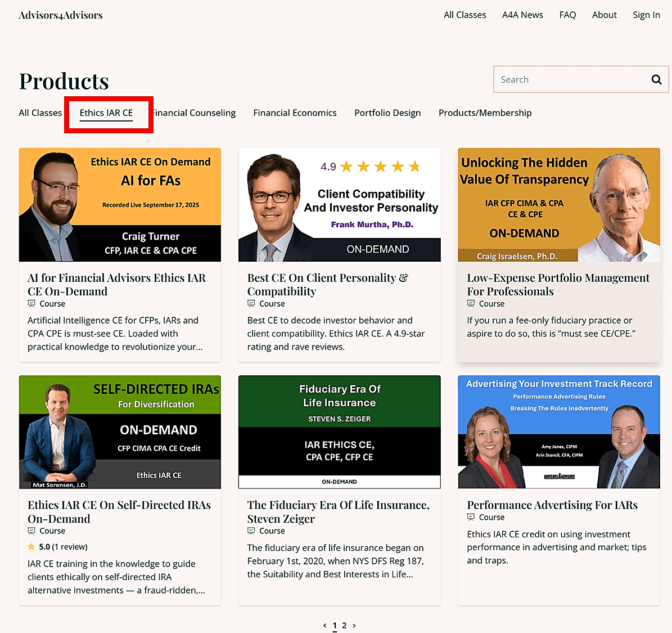The width and height of the screenshot is (672, 633).
Task: Click course icon under Fiduciary Era Of Life Insurance
Action: tap(251, 531)
